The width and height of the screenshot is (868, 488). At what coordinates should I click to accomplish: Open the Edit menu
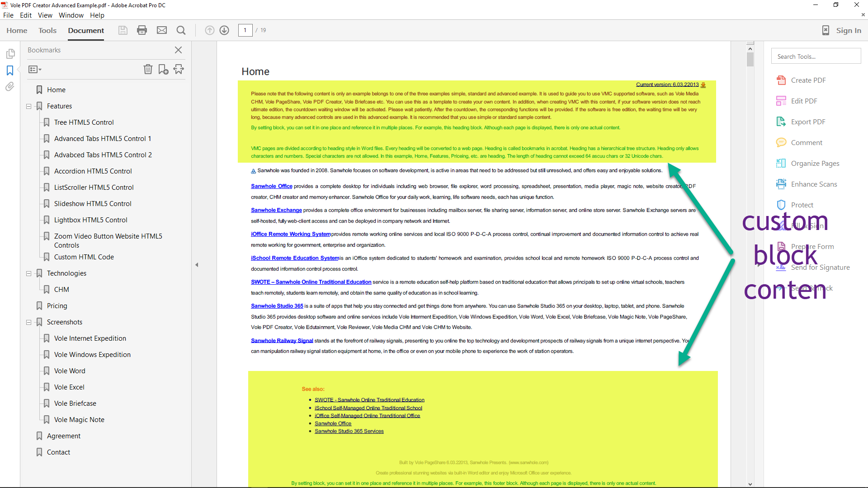pyautogui.click(x=26, y=15)
